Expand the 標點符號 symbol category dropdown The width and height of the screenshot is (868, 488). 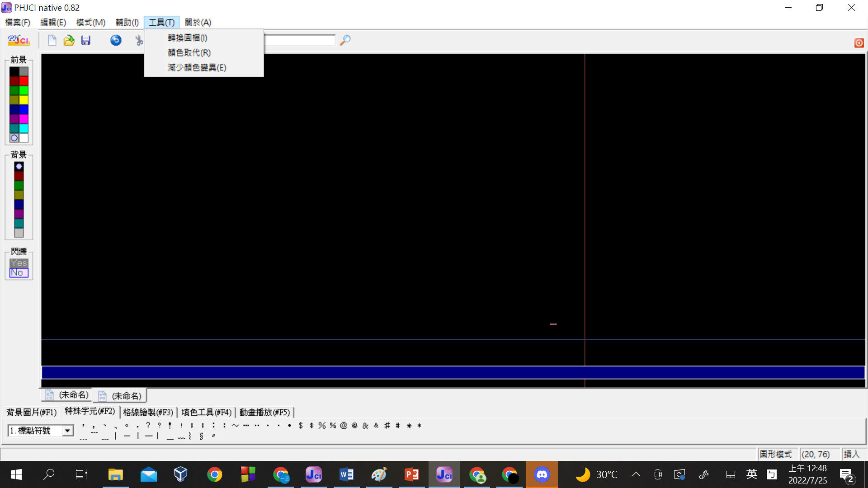[x=67, y=431]
